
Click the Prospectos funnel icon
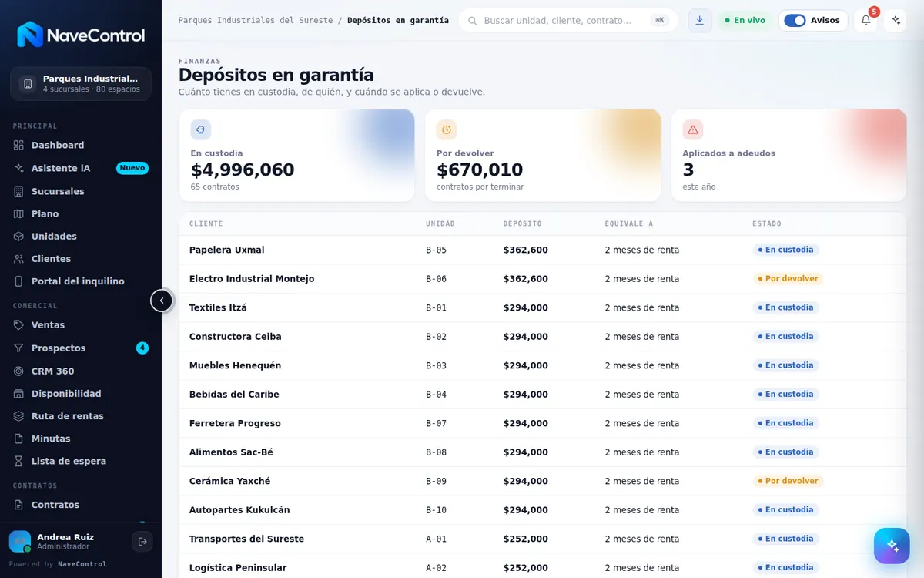point(19,348)
